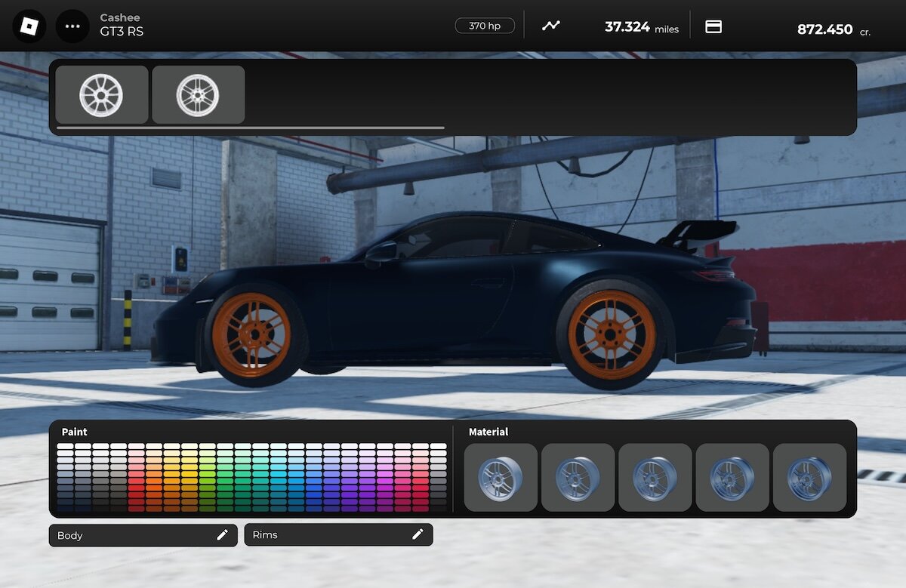906x588 pixels.
Task: Click the 370 hp badge
Action: point(485,26)
